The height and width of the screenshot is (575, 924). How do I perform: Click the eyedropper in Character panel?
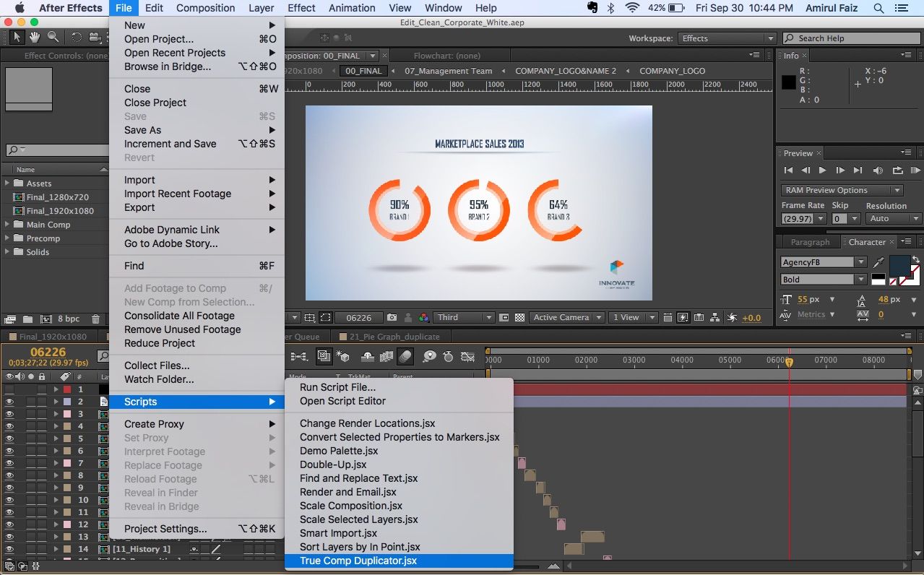(878, 262)
